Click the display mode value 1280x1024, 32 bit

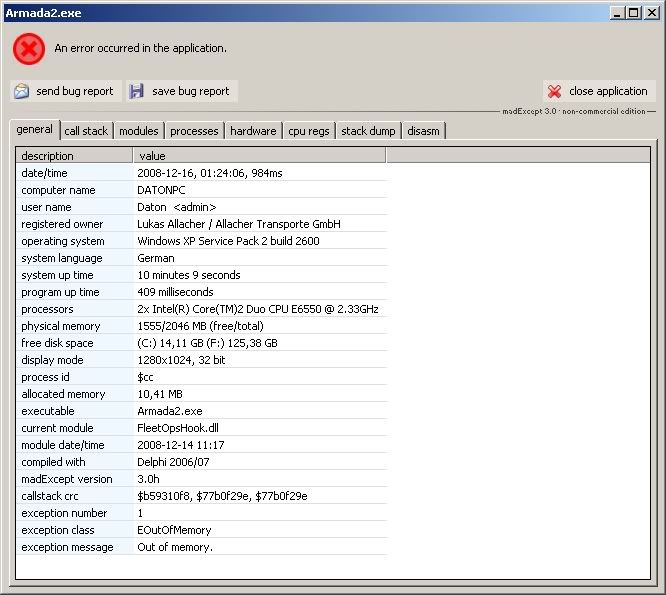[181, 360]
